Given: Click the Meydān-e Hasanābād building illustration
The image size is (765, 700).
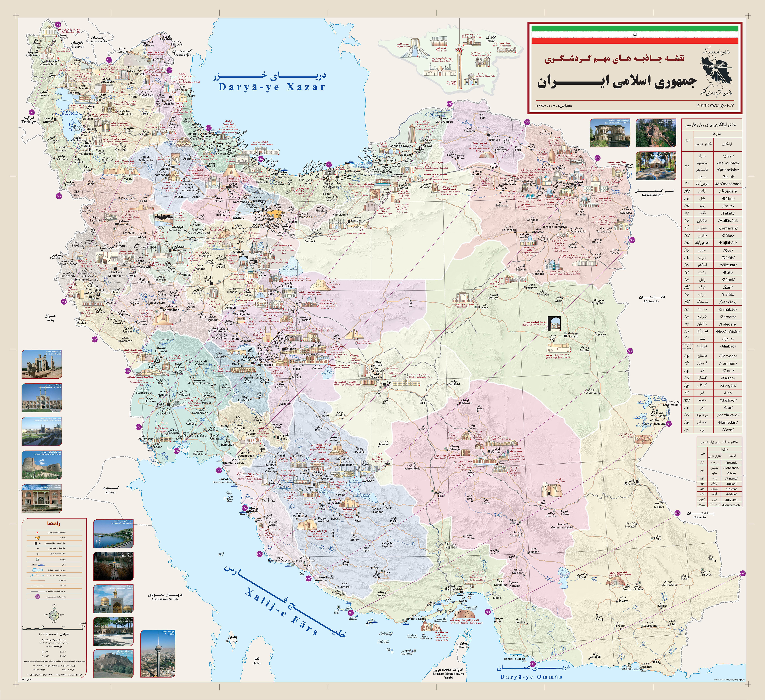Looking at the screenshot, I should pyautogui.click(x=507, y=50).
